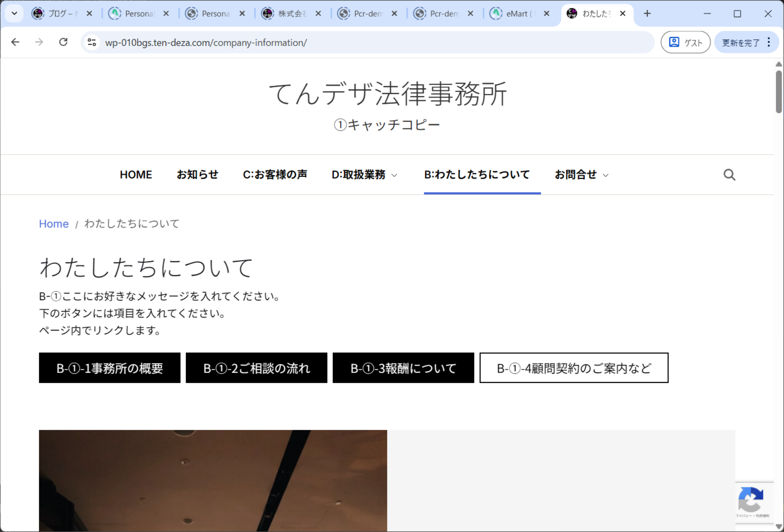Go back using the browser back arrow
This screenshot has height=532, width=784.
pos(15,42)
